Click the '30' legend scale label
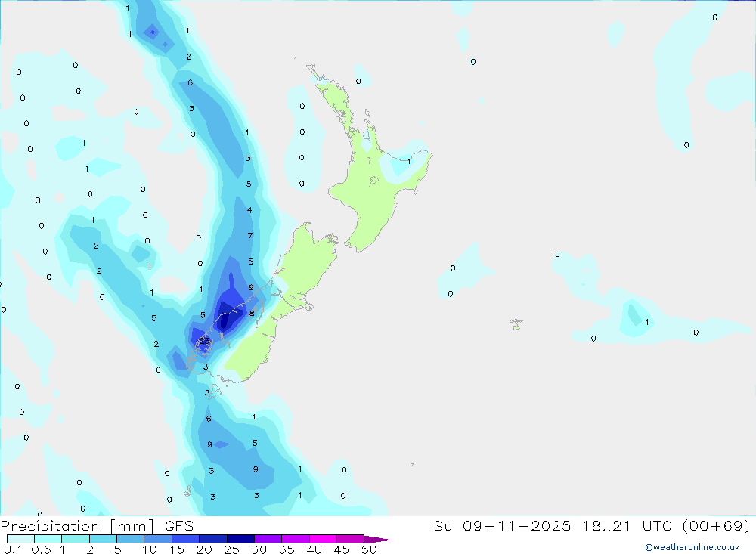756x554 pixels. (x=259, y=549)
